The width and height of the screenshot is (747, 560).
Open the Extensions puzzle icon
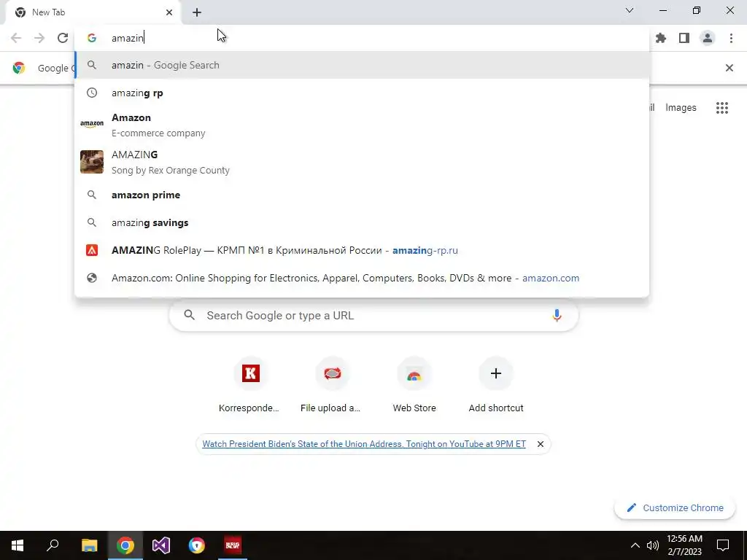[x=661, y=38]
